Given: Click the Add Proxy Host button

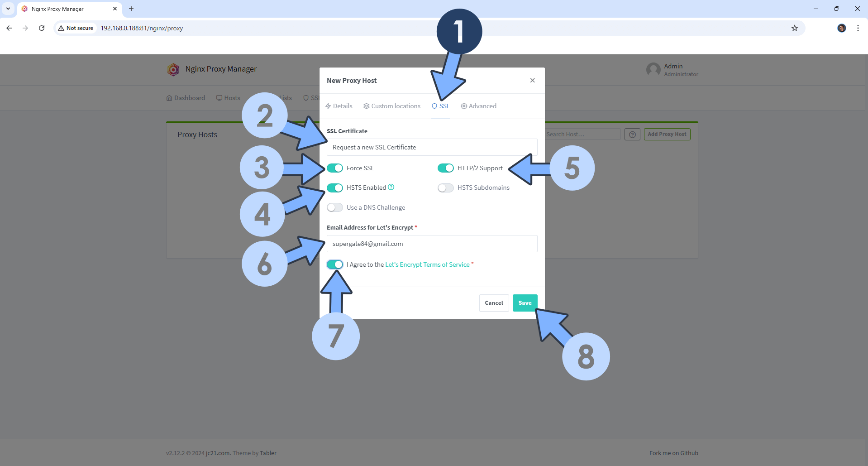Looking at the screenshot, I should click(667, 134).
